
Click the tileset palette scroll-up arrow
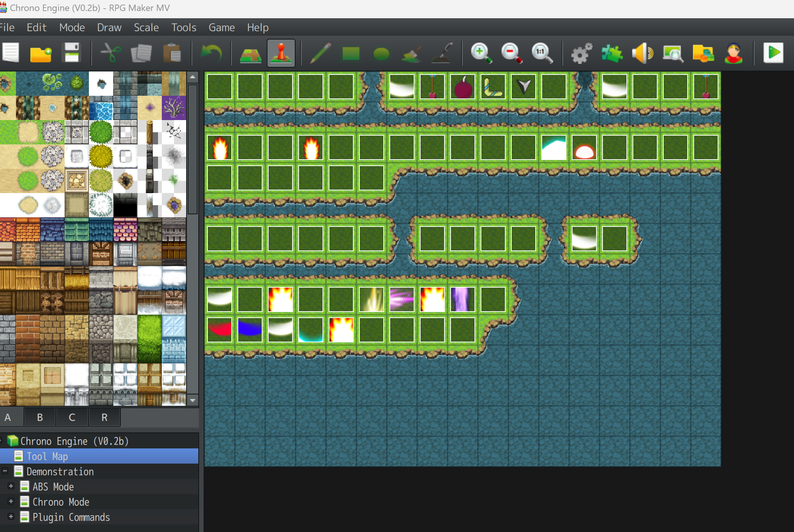[193, 77]
